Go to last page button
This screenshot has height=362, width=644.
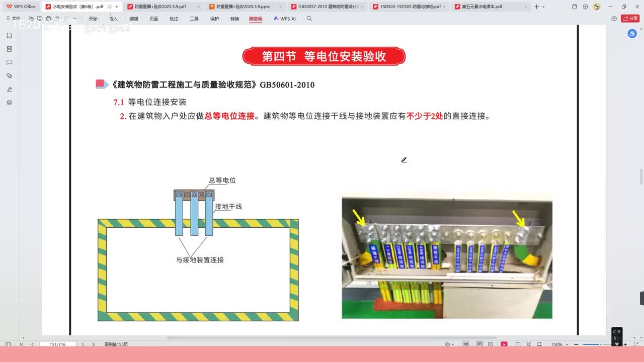point(94,344)
